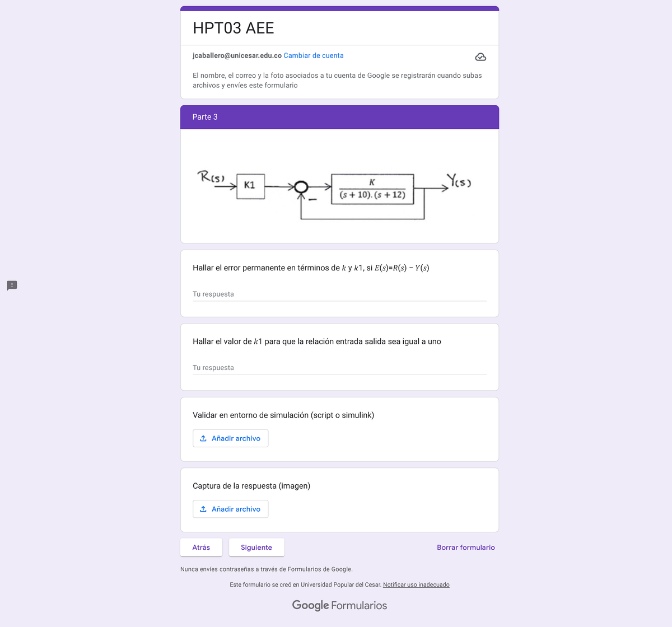Screen dimensions: 672x627
Task: Click the summing junction circle in diagram
Action: (301, 187)
